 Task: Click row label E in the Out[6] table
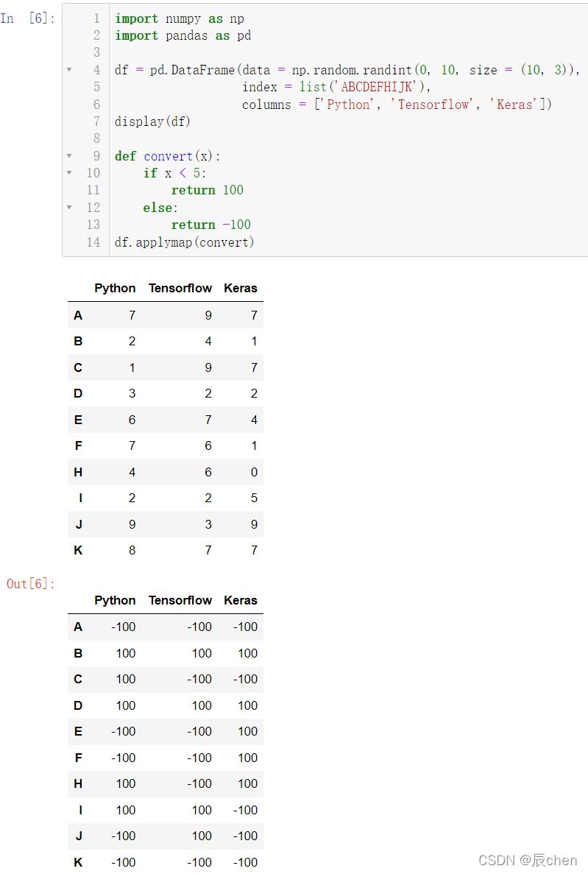pyautogui.click(x=78, y=731)
